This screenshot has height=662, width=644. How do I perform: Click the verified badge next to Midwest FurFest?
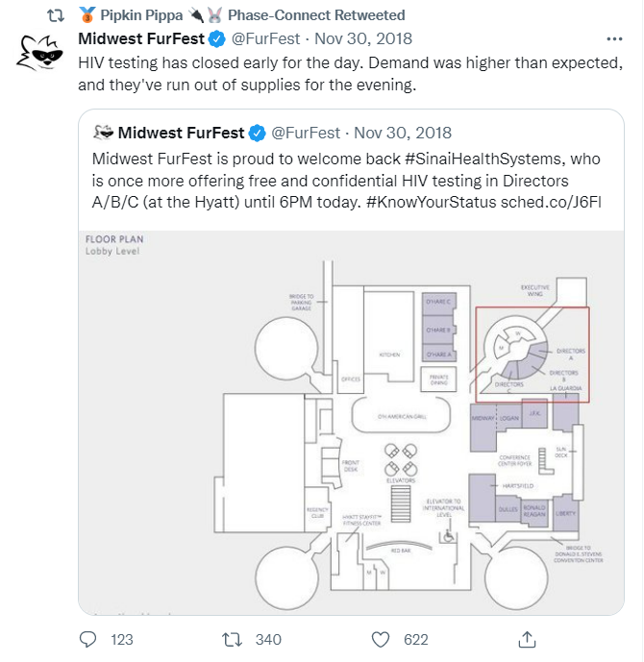coord(218,39)
